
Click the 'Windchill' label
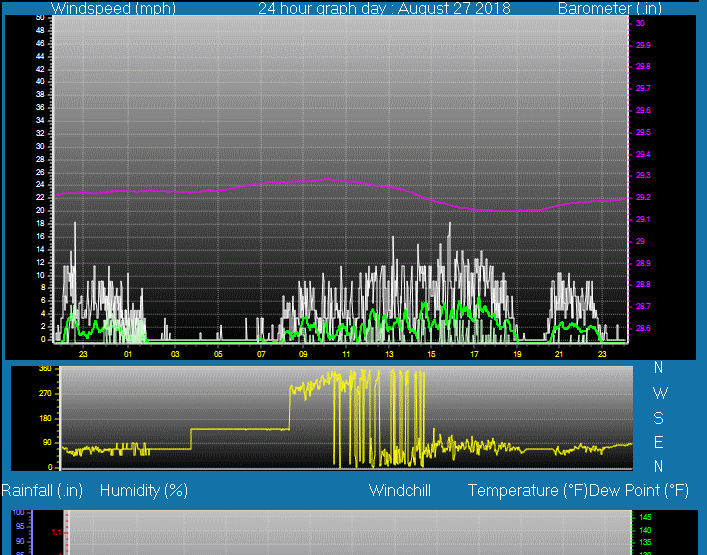coord(400,491)
